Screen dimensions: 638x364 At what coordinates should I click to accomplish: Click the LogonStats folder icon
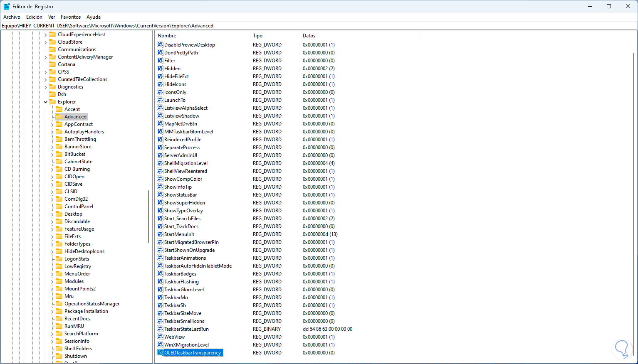tap(59, 259)
